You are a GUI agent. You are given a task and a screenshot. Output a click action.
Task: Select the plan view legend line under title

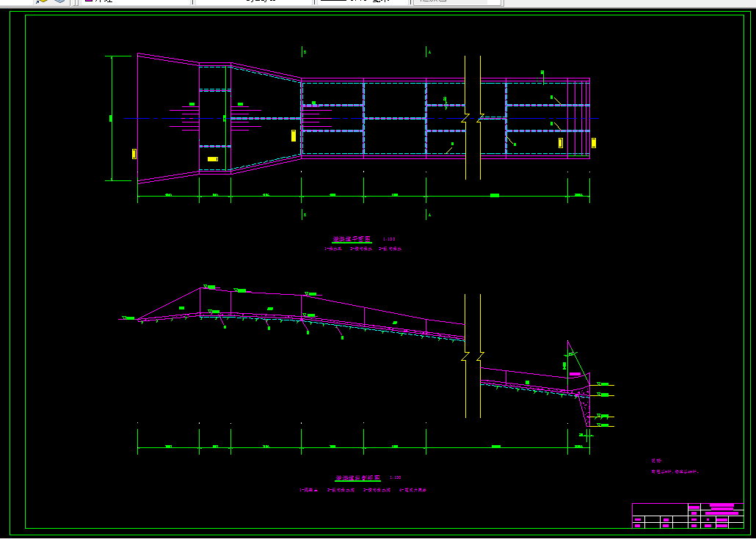[x=363, y=249]
